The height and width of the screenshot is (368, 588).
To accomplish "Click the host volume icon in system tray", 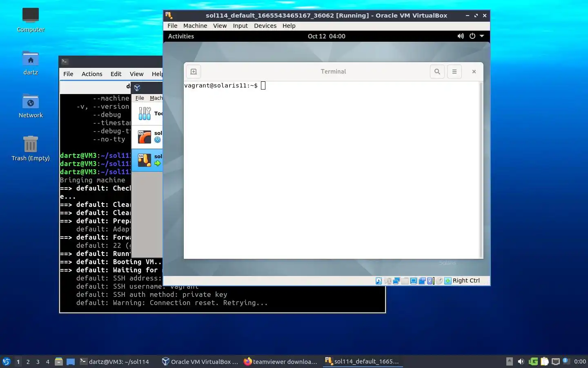I will pos(521,361).
